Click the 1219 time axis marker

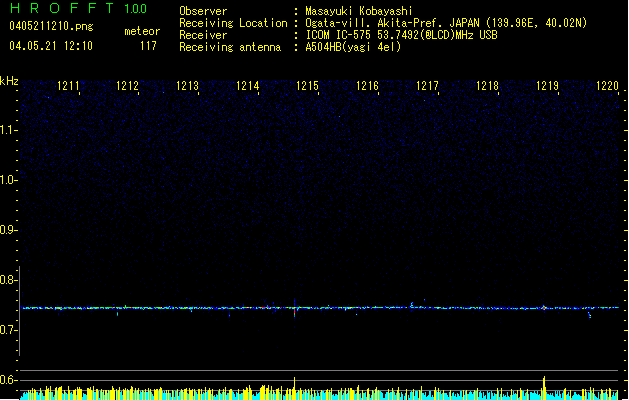point(548,86)
